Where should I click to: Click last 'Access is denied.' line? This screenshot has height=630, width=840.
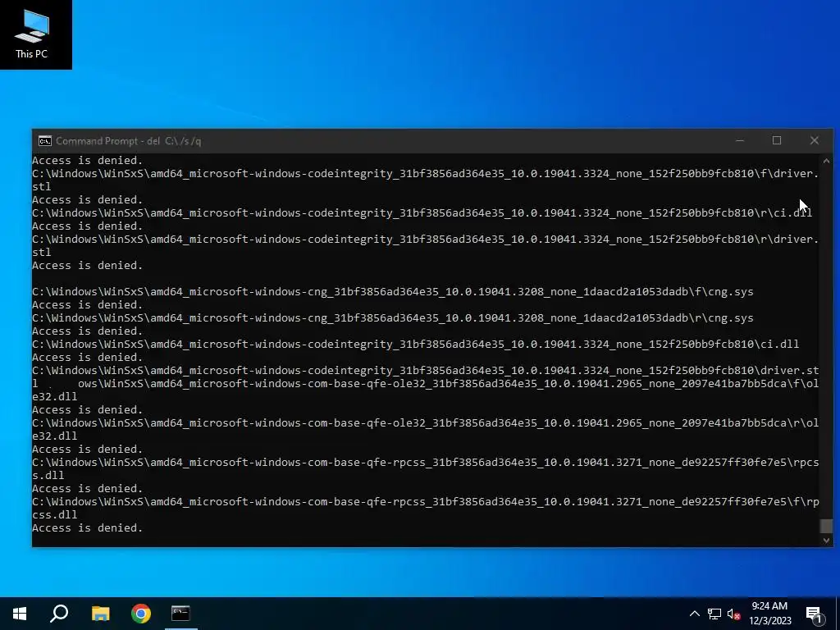click(87, 527)
